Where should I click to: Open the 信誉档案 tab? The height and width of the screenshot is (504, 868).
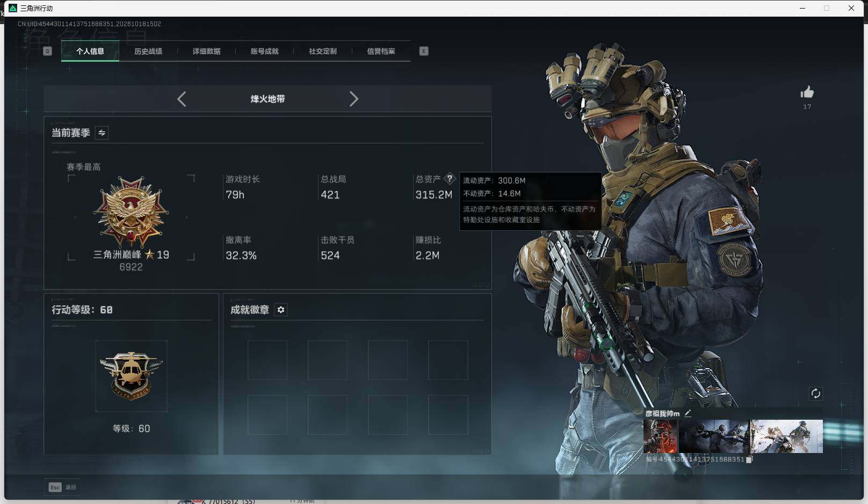tap(381, 51)
